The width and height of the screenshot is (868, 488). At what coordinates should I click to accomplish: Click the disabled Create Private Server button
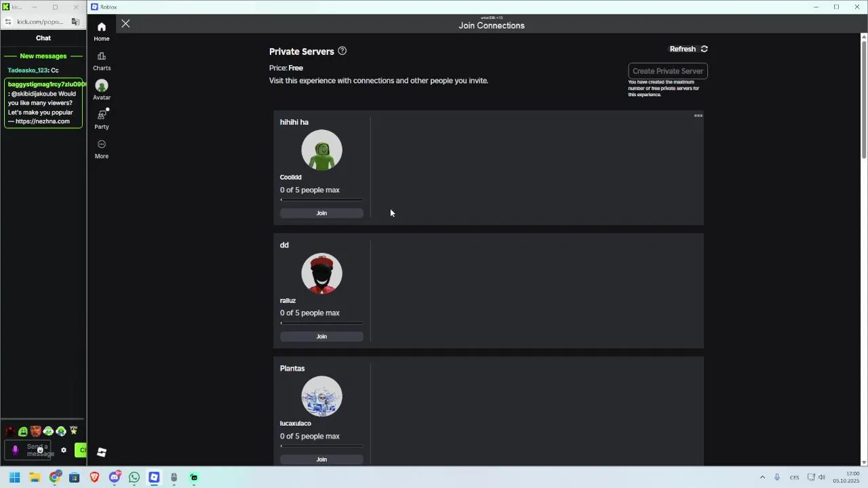tap(668, 71)
